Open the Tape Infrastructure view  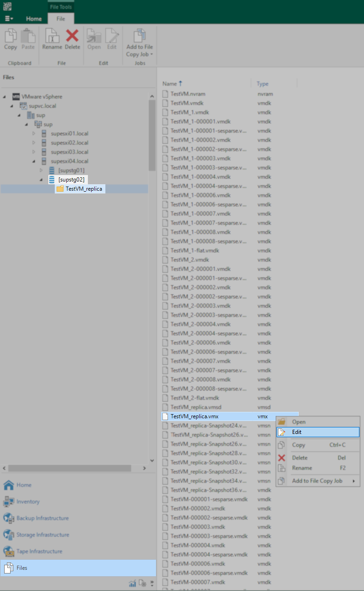(78, 551)
